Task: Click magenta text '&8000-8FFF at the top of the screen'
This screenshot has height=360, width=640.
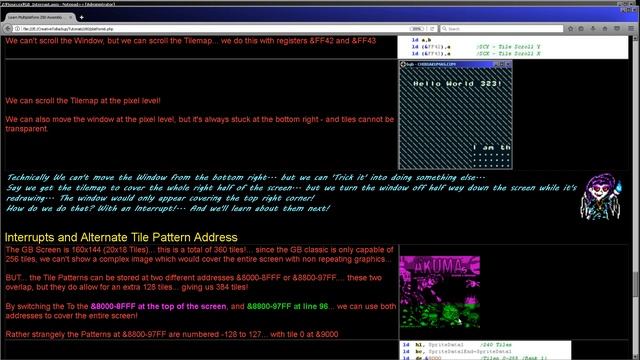Action: [x=158, y=307]
